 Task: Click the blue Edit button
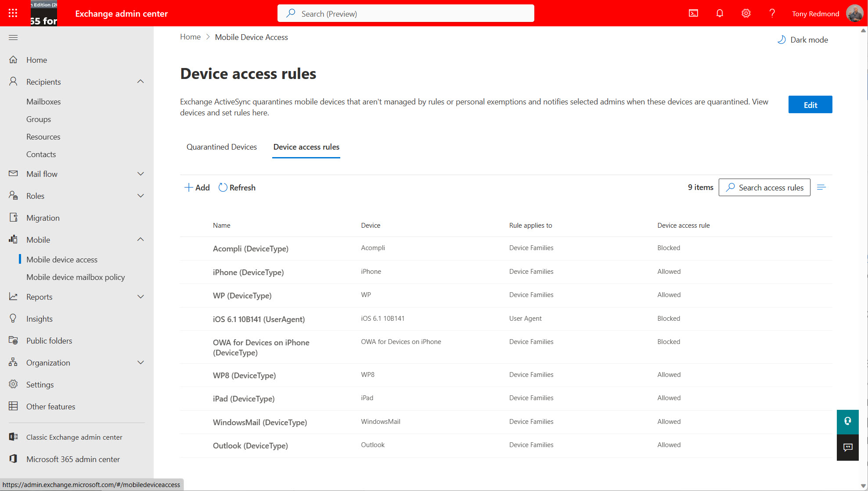pyautogui.click(x=810, y=104)
